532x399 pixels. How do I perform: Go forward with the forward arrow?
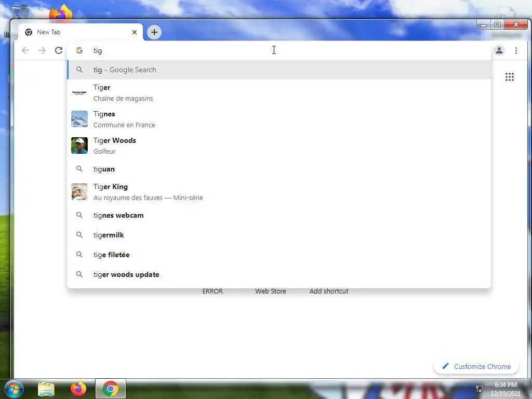coord(42,50)
